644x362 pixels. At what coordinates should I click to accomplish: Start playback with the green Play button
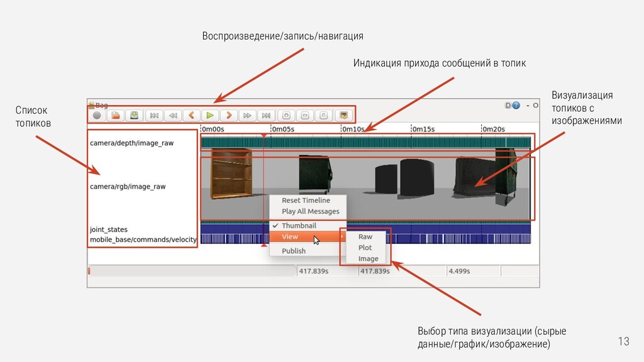click(x=210, y=116)
